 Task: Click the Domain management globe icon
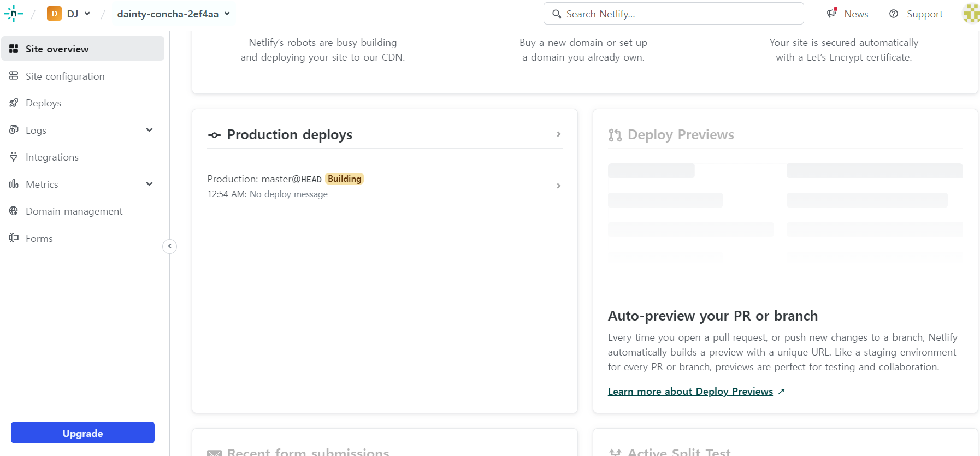click(14, 211)
